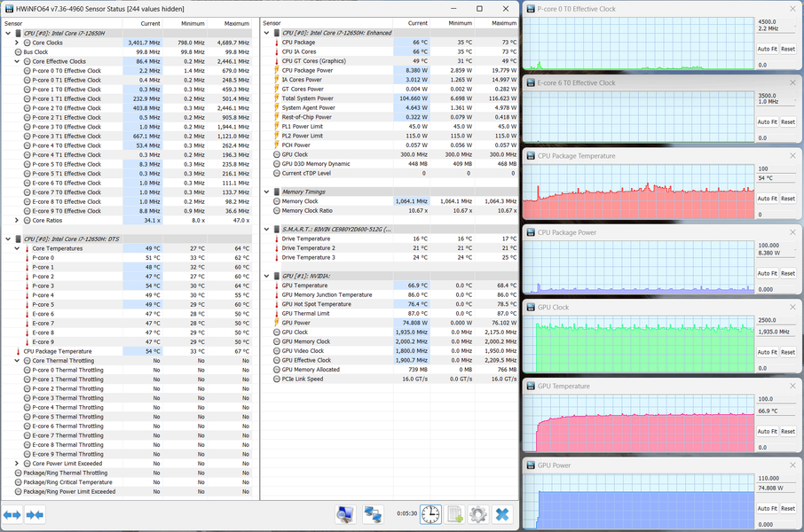Select the Total System Power row
The image size is (804, 532).
(307, 98)
